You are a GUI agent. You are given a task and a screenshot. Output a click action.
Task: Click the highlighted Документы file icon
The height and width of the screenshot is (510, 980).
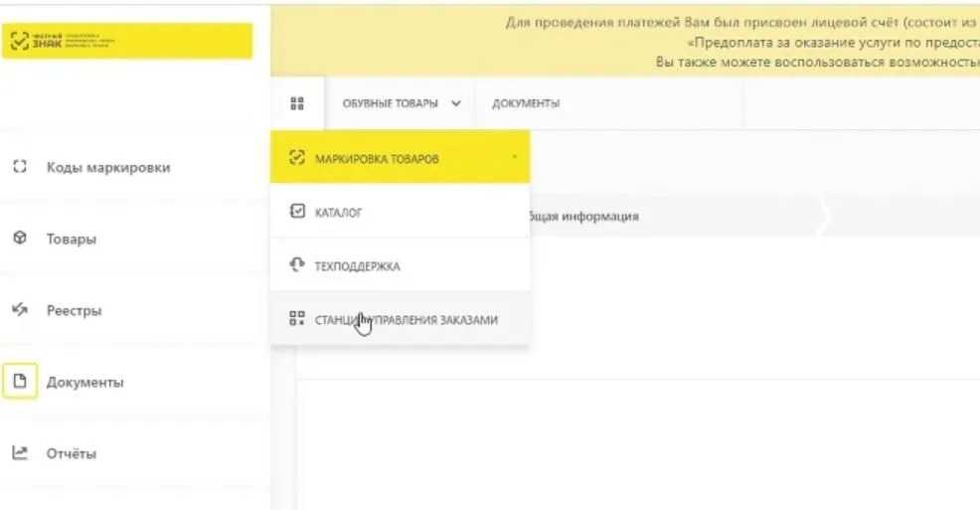(20, 381)
